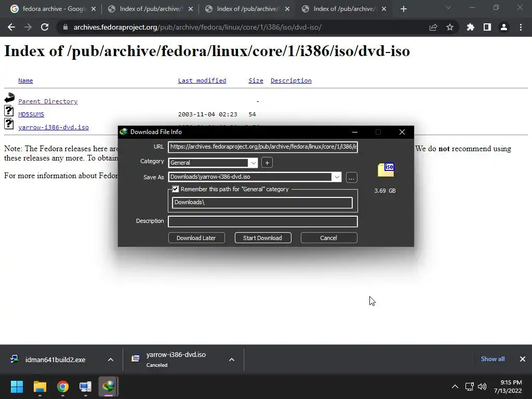
Task: Expand the Save As path dropdown
Action: click(x=337, y=177)
